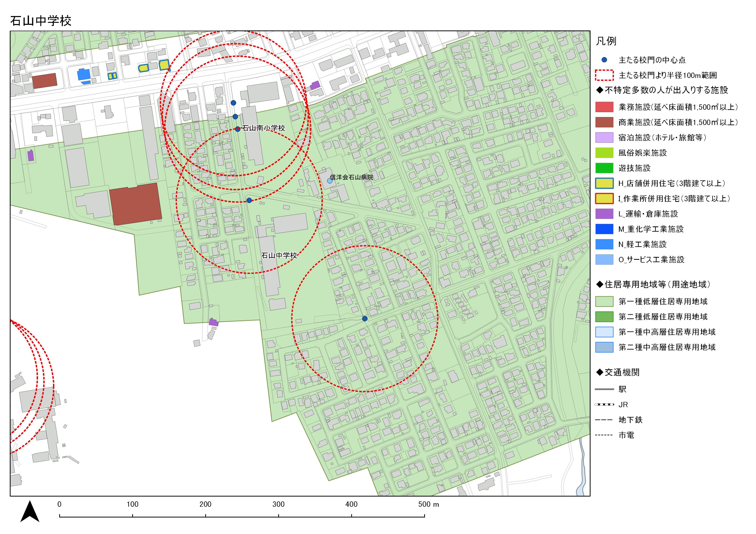The image size is (756, 534).
Task: Click the red dashed rectangle legend symbol
Action: coord(604,75)
